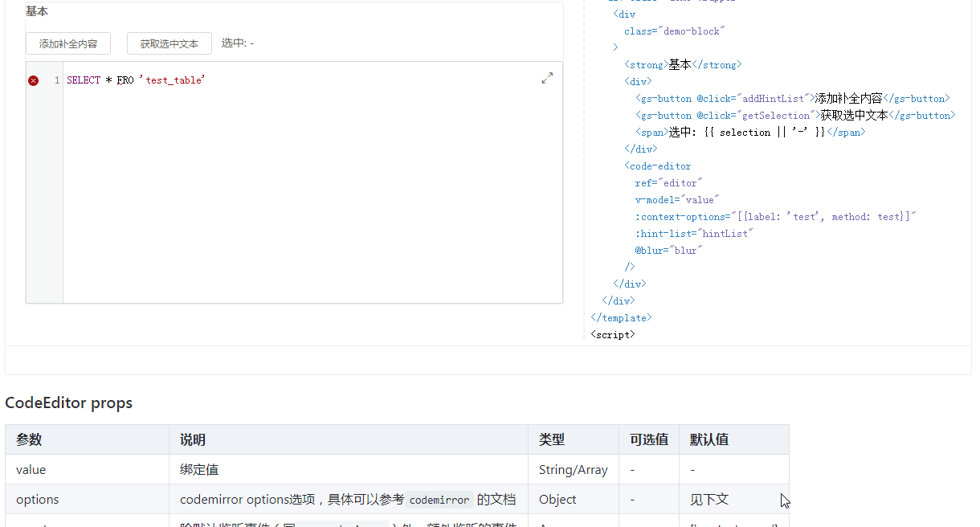
Task: Click the v-model="value" attribute line
Action: [x=677, y=200]
